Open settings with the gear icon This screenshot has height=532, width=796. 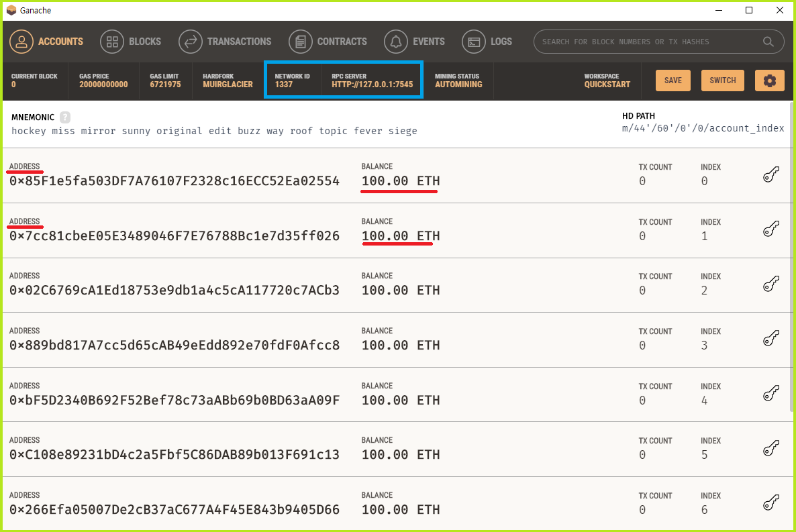(x=770, y=81)
